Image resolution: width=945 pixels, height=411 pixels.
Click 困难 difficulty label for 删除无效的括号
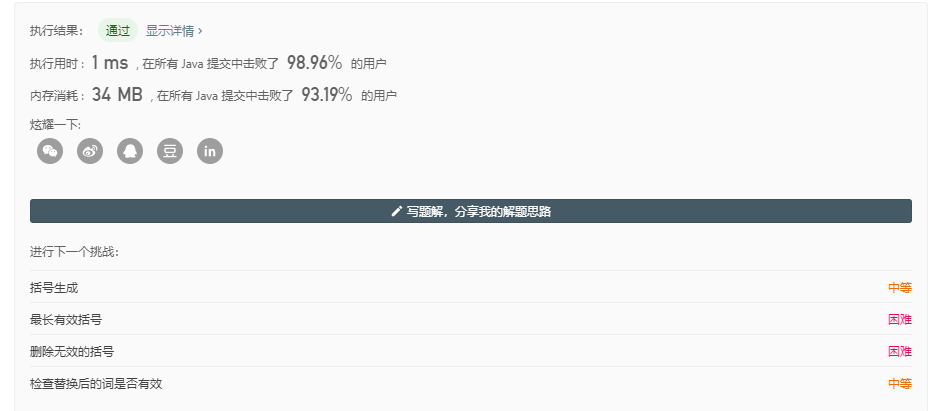[x=900, y=352]
